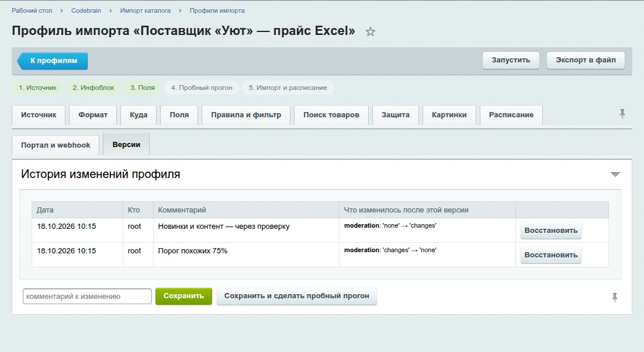Image resolution: width=644 pixels, height=352 pixels.
Task: Open the Защита tab
Action: pyautogui.click(x=396, y=115)
